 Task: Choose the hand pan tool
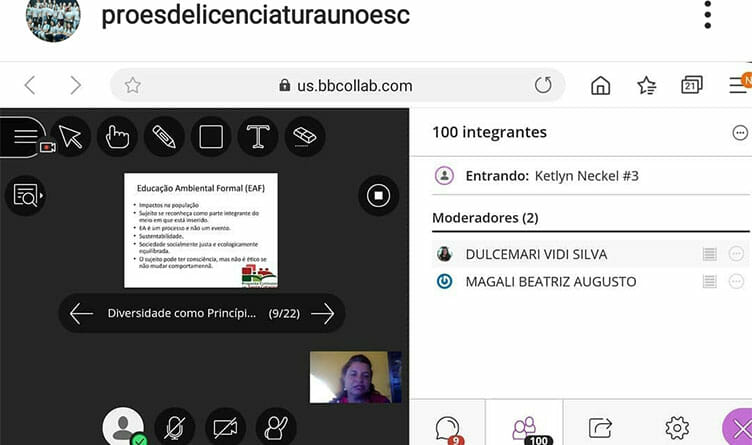117,137
